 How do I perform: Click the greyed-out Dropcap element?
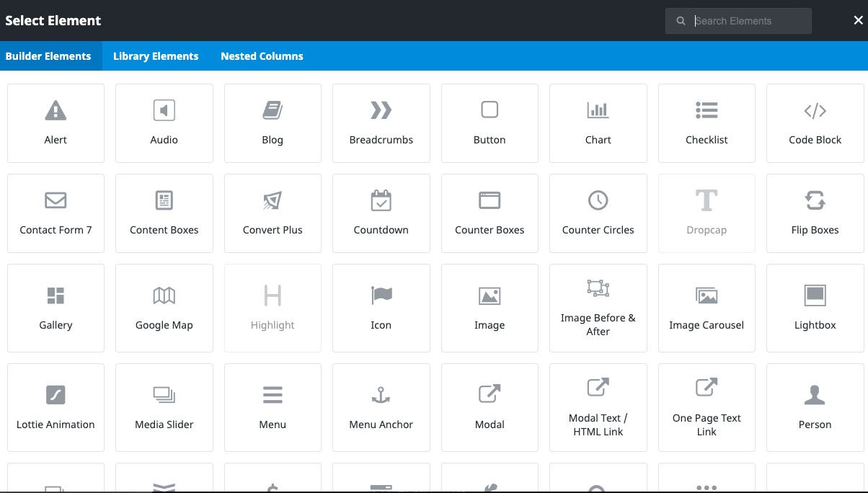tap(707, 213)
